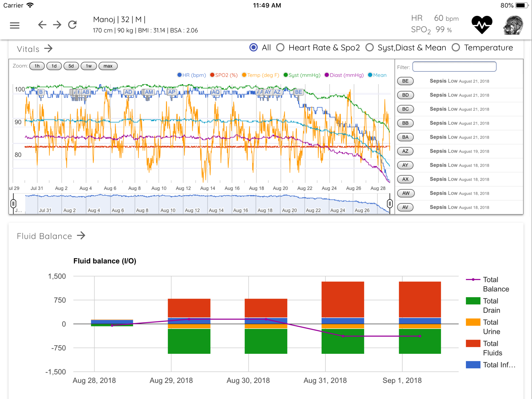
Task: Click the refresh icon
Action: pyautogui.click(x=72, y=25)
